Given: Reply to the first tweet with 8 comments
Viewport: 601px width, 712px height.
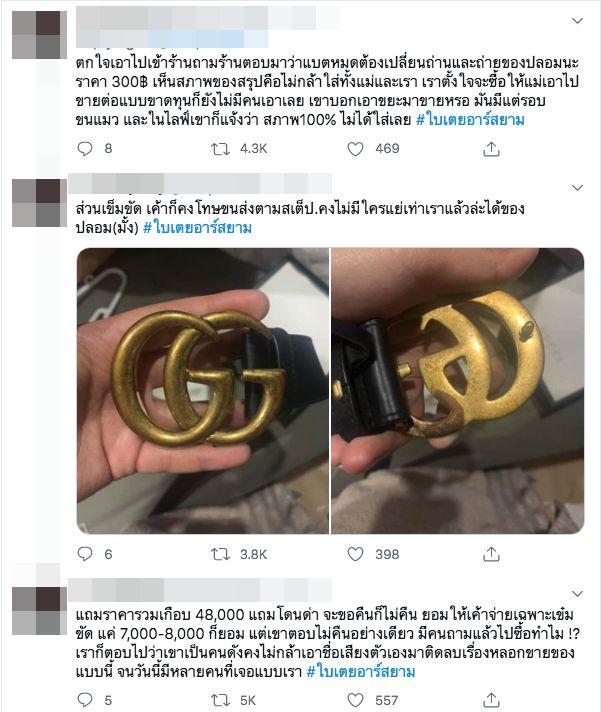Looking at the screenshot, I should pos(85,148).
